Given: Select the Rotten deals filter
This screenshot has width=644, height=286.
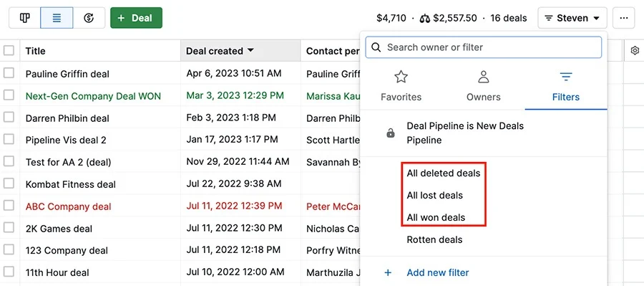Looking at the screenshot, I should 434,239.
